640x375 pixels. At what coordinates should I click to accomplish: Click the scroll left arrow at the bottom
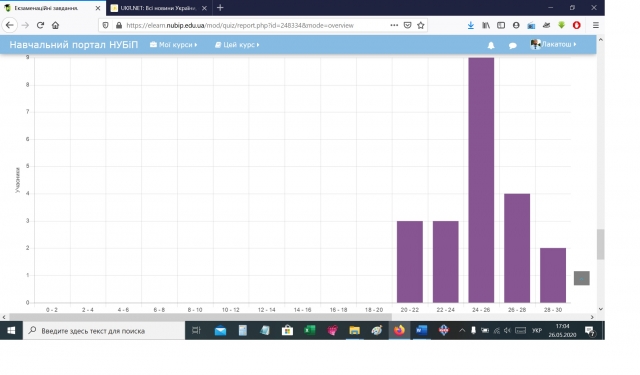click(4, 317)
